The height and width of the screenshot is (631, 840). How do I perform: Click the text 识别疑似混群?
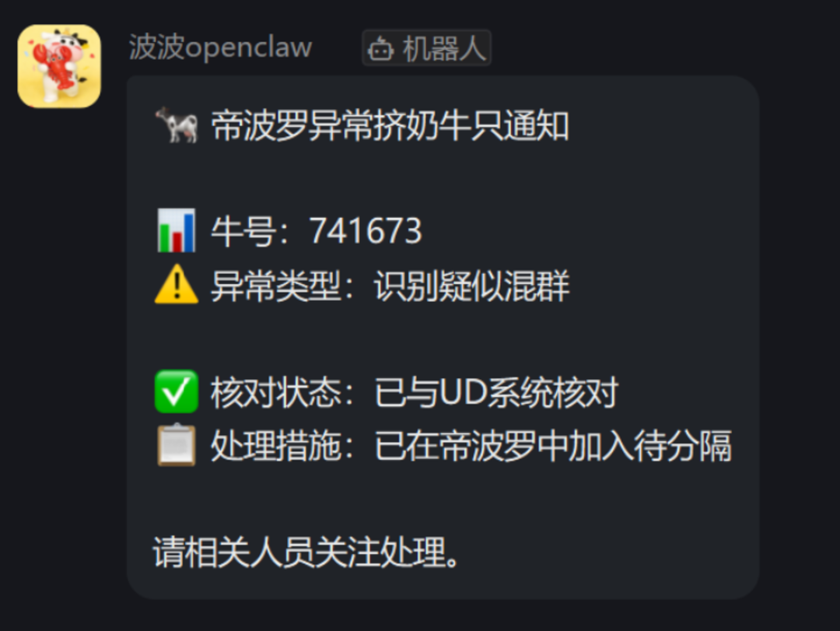pos(471,286)
